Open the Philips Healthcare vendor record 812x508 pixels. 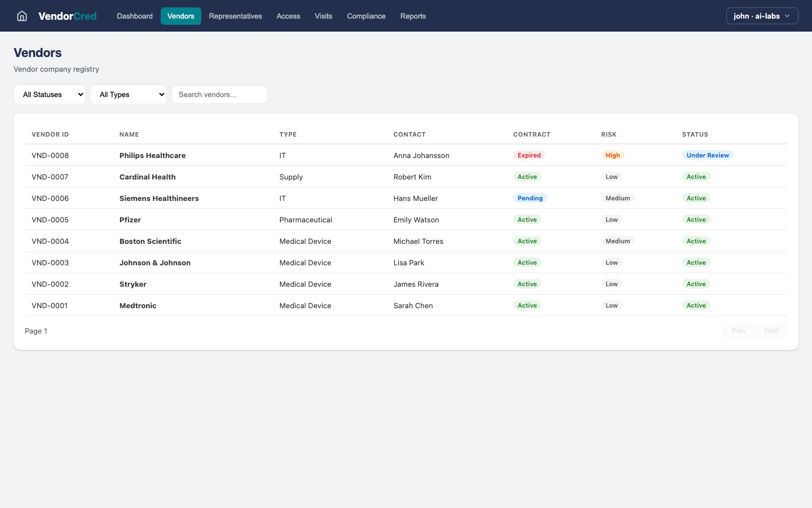(x=152, y=155)
